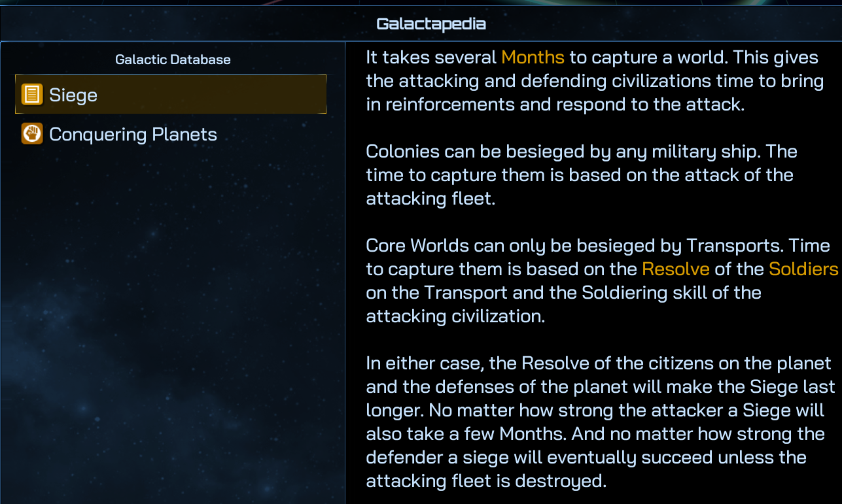Image resolution: width=842 pixels, height=504 pixels.
Task: Click the Galactapedia window title
Action: pos(430,24)
